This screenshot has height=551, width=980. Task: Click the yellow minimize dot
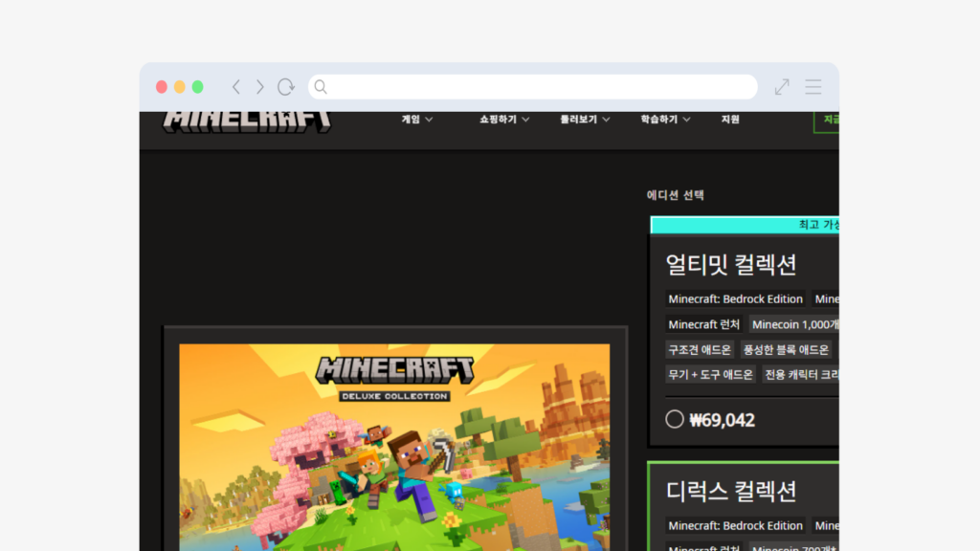(179, 87)
